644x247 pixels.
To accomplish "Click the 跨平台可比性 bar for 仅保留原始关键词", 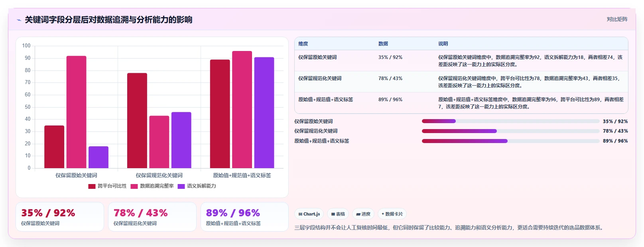I will coord(54,147).
